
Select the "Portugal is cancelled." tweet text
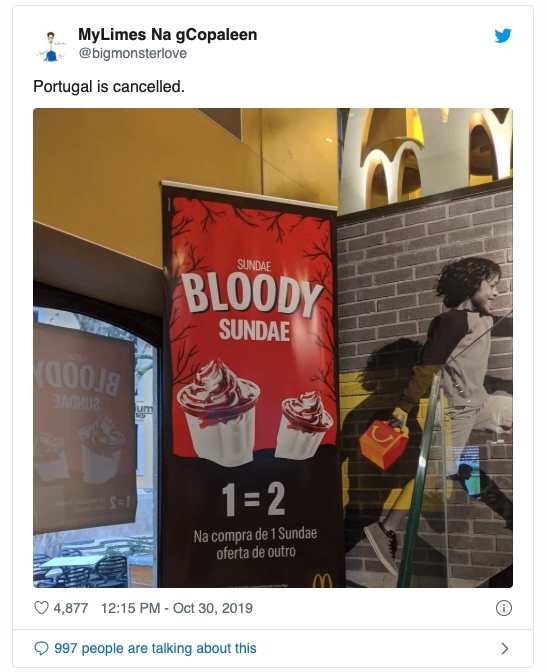(109, 87)
